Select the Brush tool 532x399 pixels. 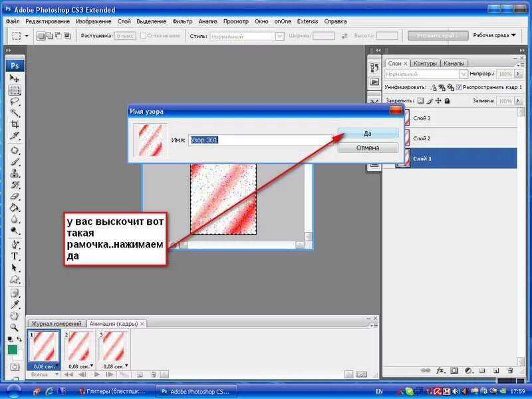pos(14,162)
